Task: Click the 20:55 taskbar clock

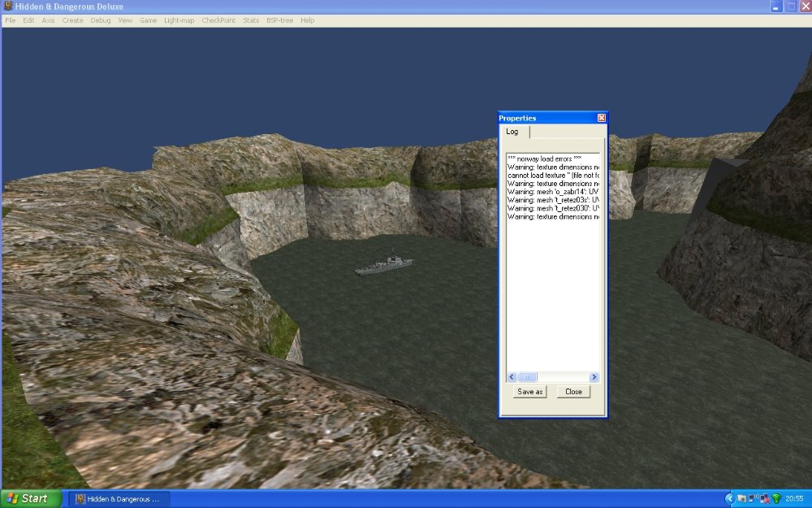Action: 794,499
